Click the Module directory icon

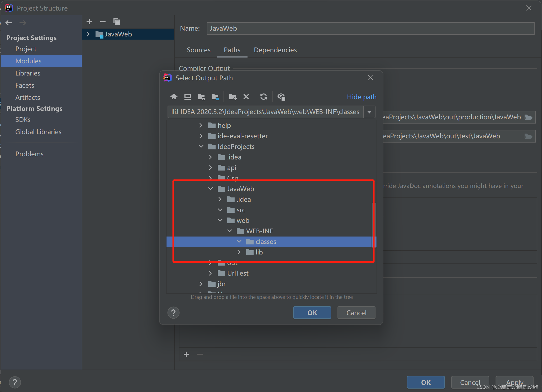pyautogui.click(x=215, y=97)
